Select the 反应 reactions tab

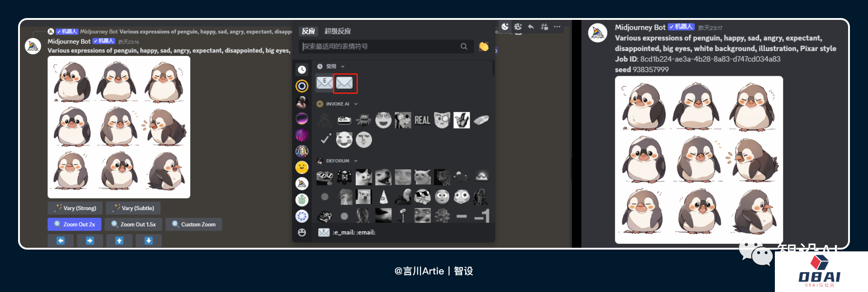click(x=308, y=31)
